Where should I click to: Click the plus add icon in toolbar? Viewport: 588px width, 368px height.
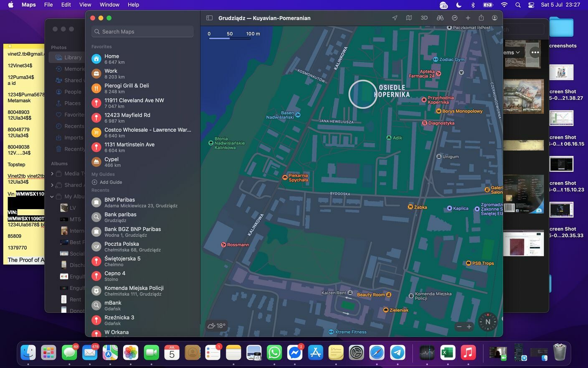click(468, 18)
